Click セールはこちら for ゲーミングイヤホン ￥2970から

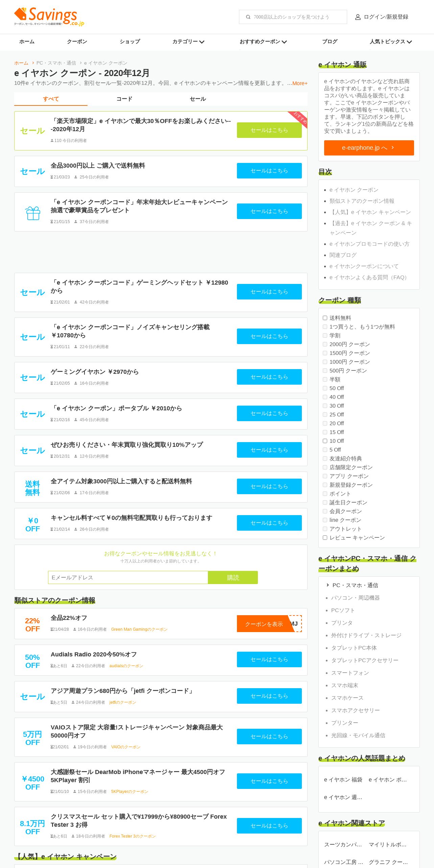point(269,377)
